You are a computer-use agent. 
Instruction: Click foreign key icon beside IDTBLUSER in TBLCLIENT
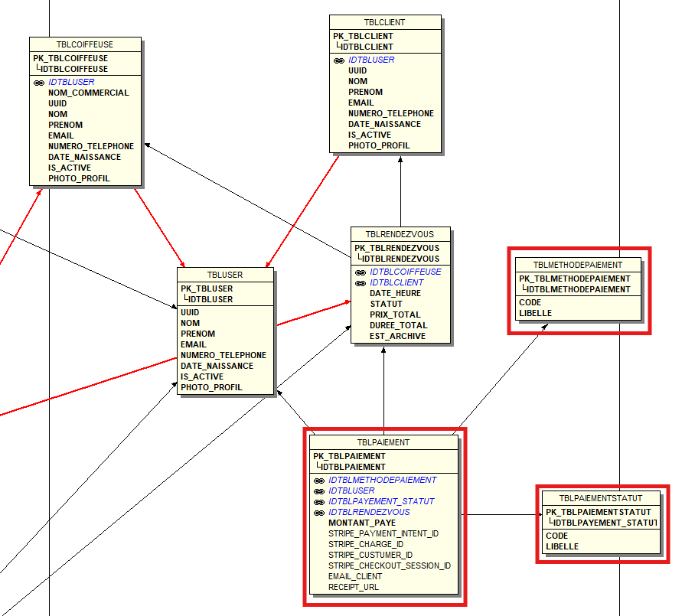coord(338,60)
